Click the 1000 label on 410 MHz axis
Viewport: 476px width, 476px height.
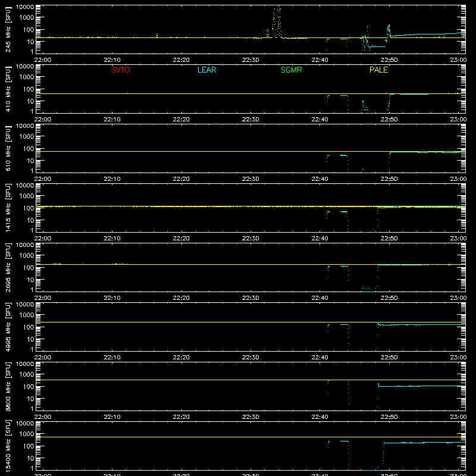coord(27,77)
